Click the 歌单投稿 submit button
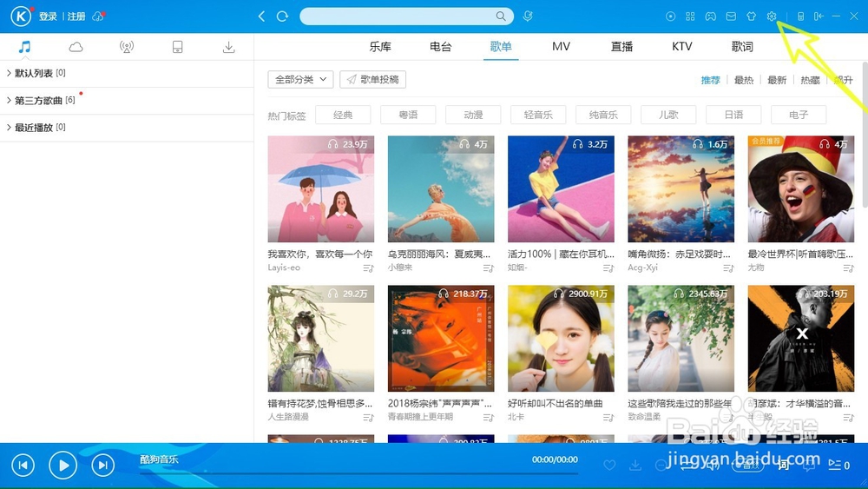Screen dimensions: 868x489 (372, 79)
